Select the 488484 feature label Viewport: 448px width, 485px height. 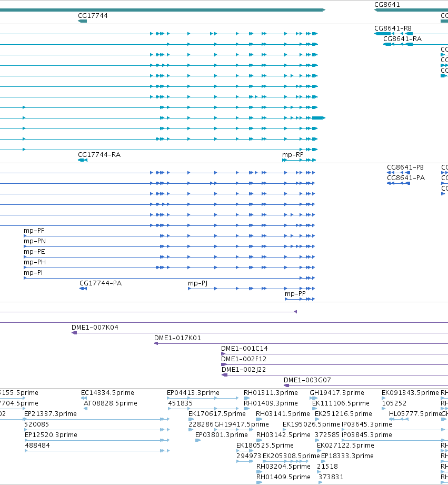tap(37, 445)
